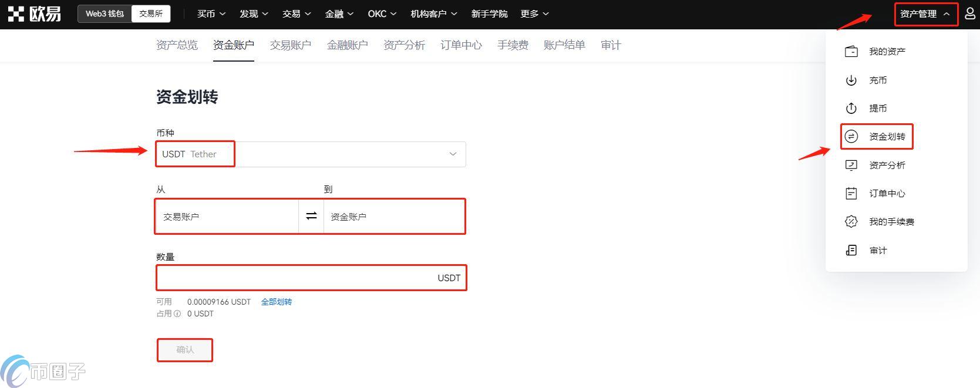Open the user profile icon
This screenshot has width=980, height=388.
tap(969, 14)
